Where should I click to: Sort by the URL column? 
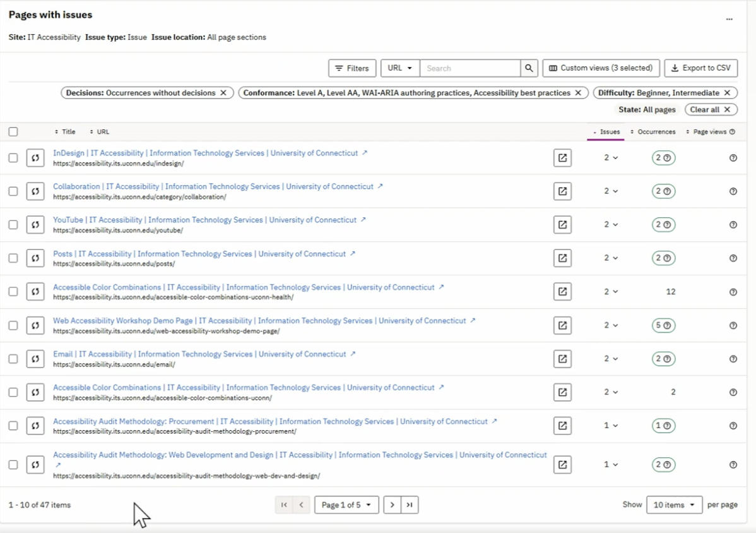(x=99, y=132)
